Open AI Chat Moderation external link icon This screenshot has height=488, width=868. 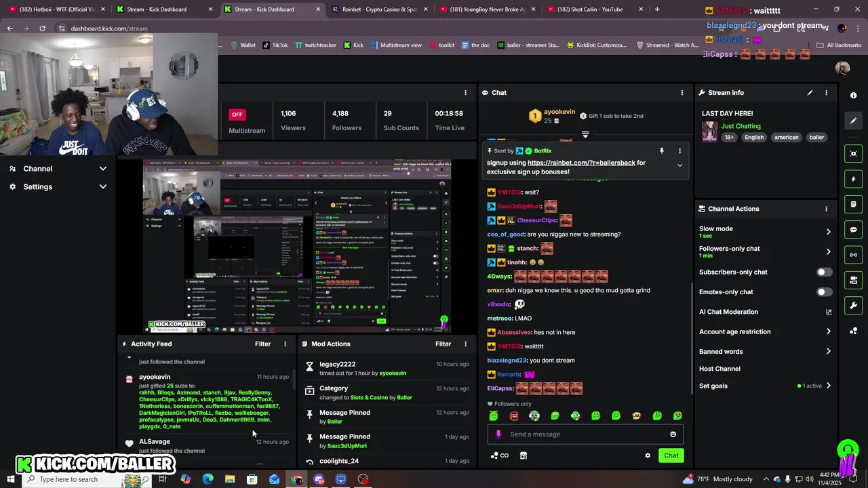click(x=828, y=312)
